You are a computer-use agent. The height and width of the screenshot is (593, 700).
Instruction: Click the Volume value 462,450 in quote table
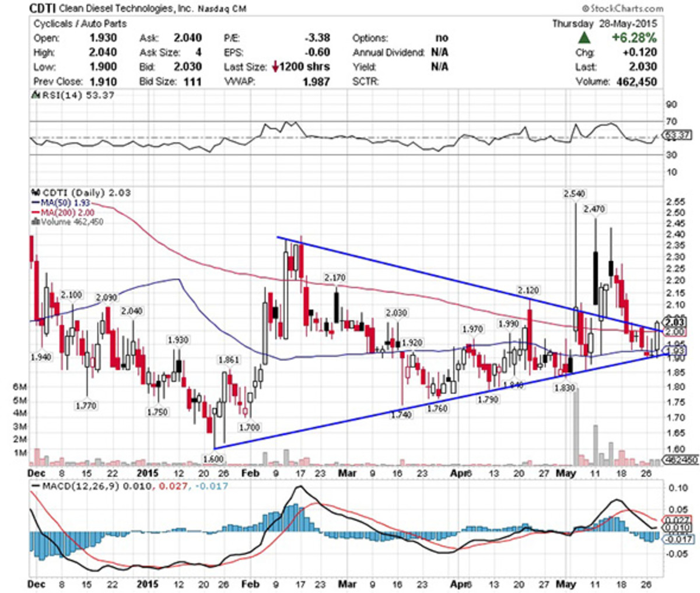(x=636, y=82)
